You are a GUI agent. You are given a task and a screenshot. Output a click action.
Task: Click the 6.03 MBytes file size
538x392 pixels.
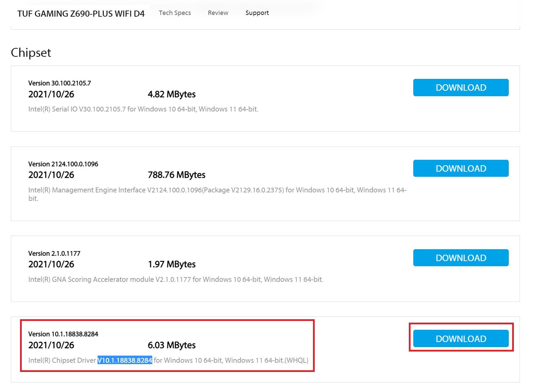coord(172,345)
